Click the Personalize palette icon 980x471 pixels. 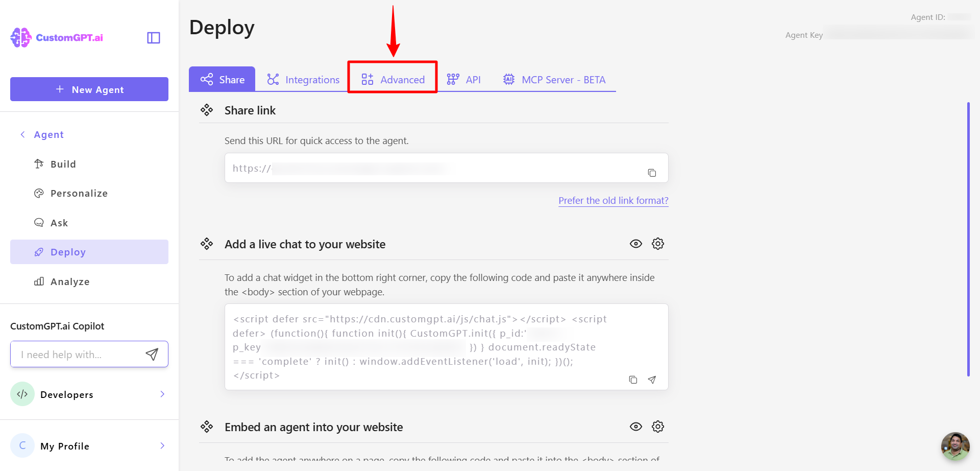pyautogui.click(x=39, y=193)
